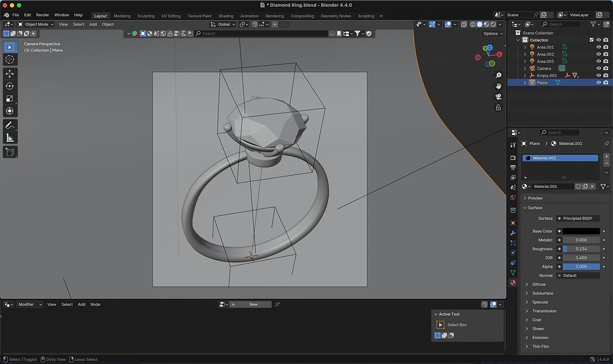Switch to Geometry Nodes workspace tab
Screen dimensions: 613x364
click(335, 16)
